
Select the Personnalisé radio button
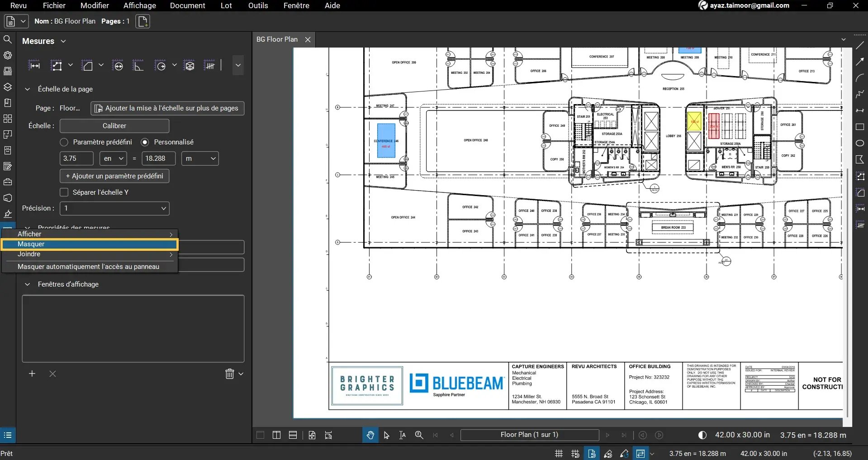145,142
